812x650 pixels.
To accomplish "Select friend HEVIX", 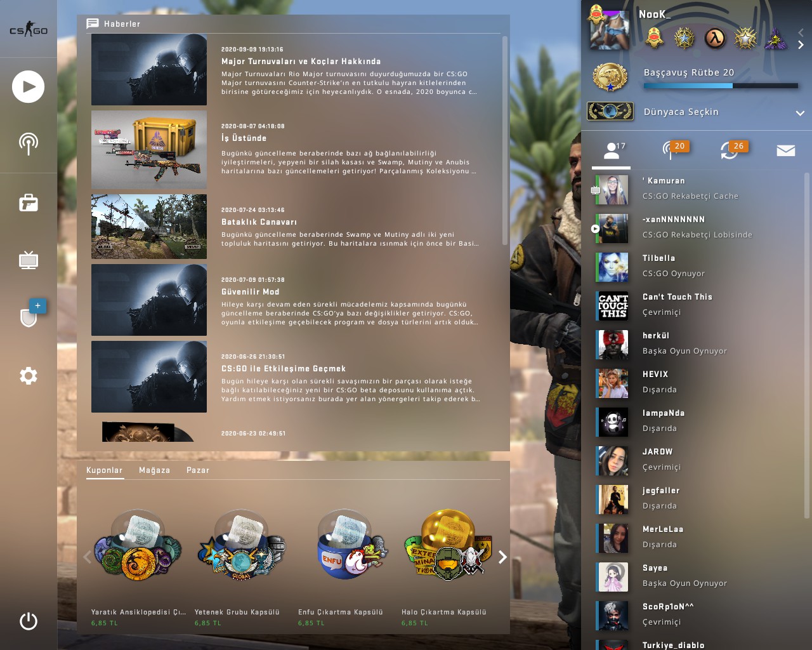I will [698, 383].
